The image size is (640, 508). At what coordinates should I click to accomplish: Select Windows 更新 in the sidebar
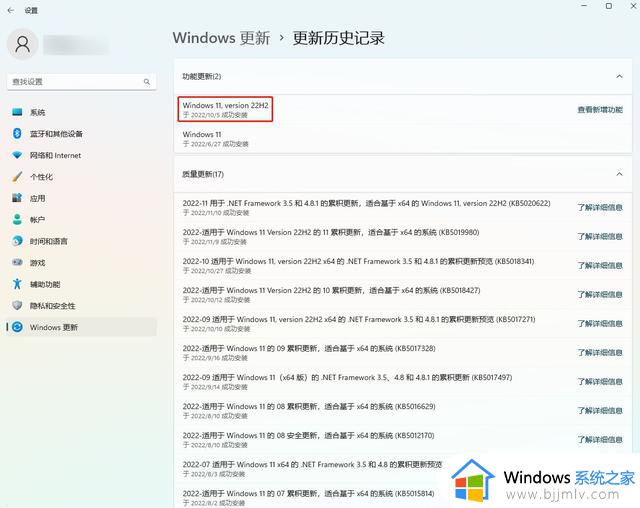[x=82, y=327]
